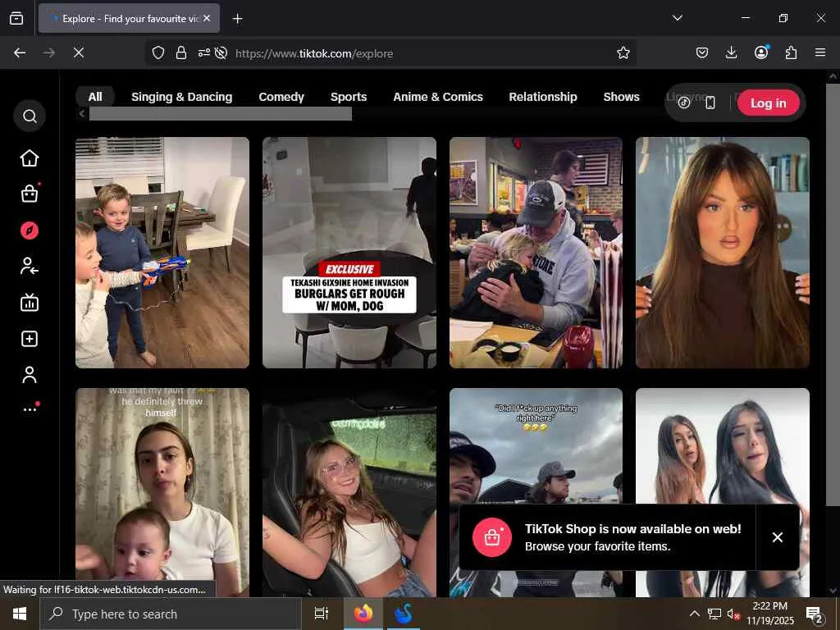840x630 pixels.
Task: Click the muted volume tray icon
Action: pyautogui.click(x=733, y=614)
